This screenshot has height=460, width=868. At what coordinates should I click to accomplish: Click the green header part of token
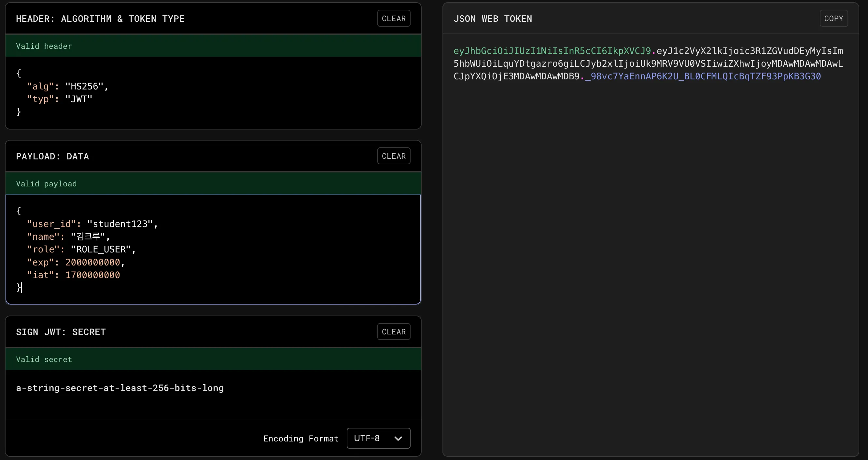pos(552,51)
